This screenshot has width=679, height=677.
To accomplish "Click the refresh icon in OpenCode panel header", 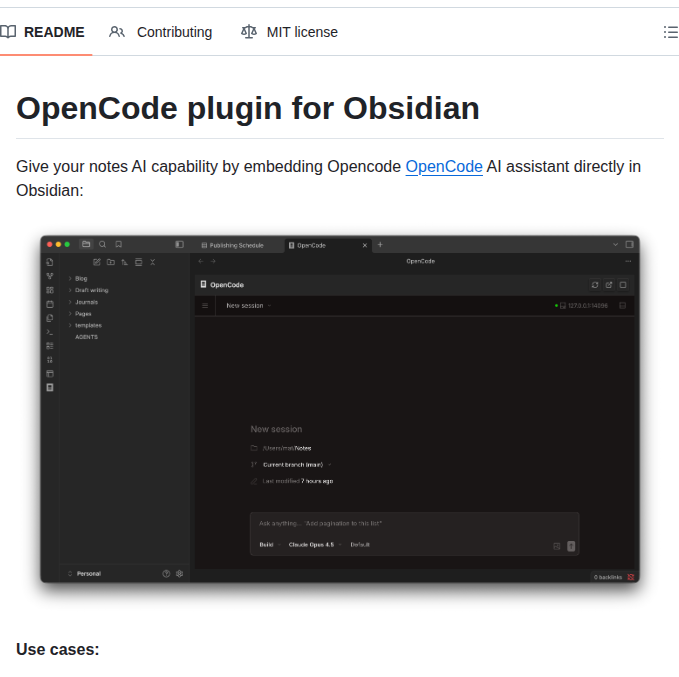I will click(595, 285).
